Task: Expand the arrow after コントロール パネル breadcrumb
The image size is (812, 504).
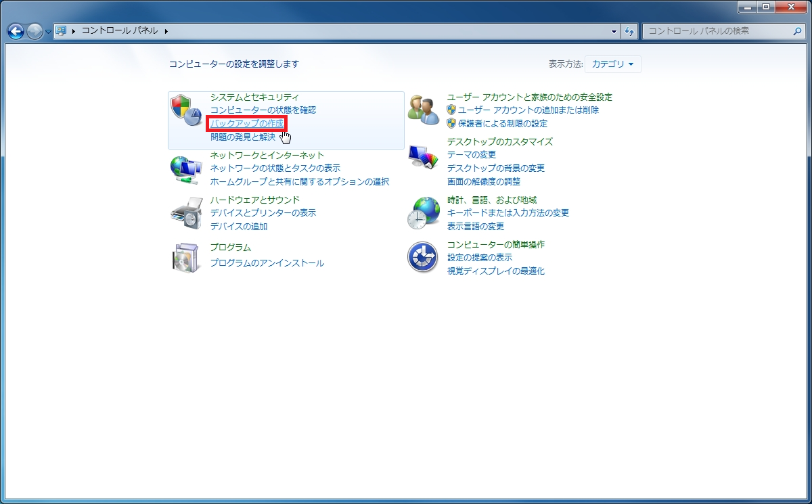Action: tap(166, 31)
